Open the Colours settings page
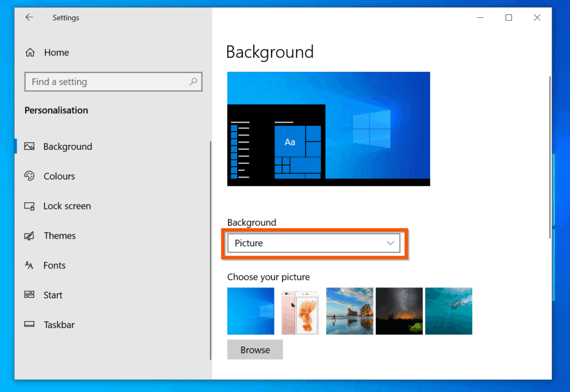 59,177
